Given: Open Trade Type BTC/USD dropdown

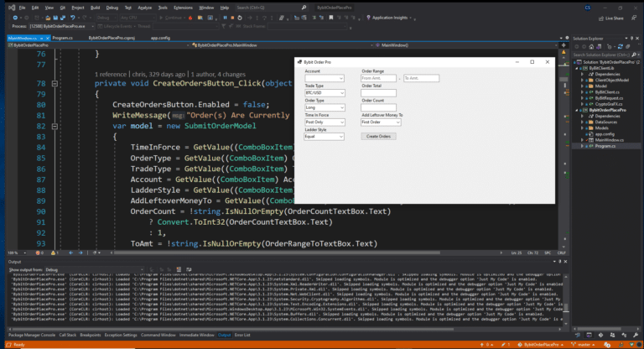Looking at the screenshot, I should click(x=324, y=93).
